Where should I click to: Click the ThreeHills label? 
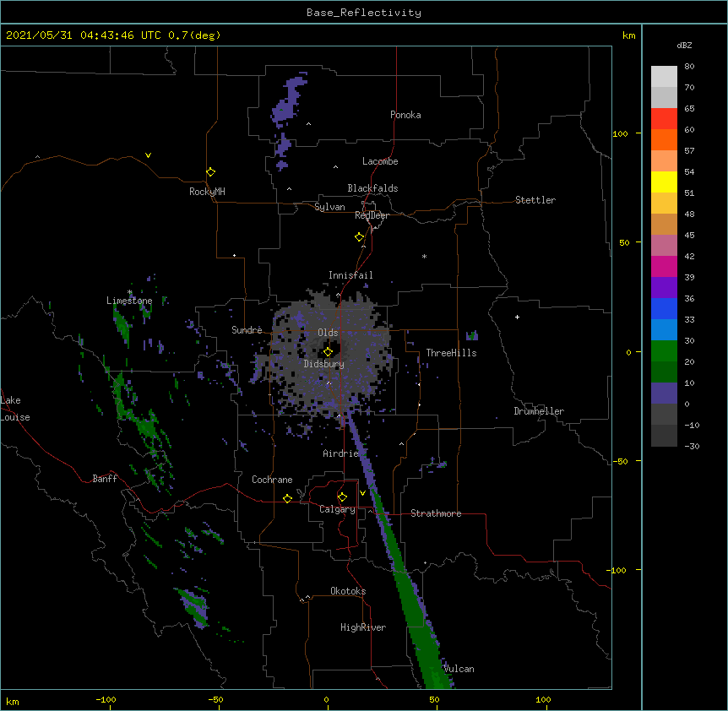[451, 353]
